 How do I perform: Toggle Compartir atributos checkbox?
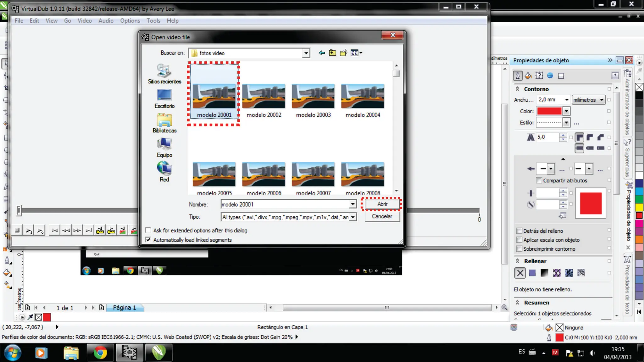(x=539, y=180)
